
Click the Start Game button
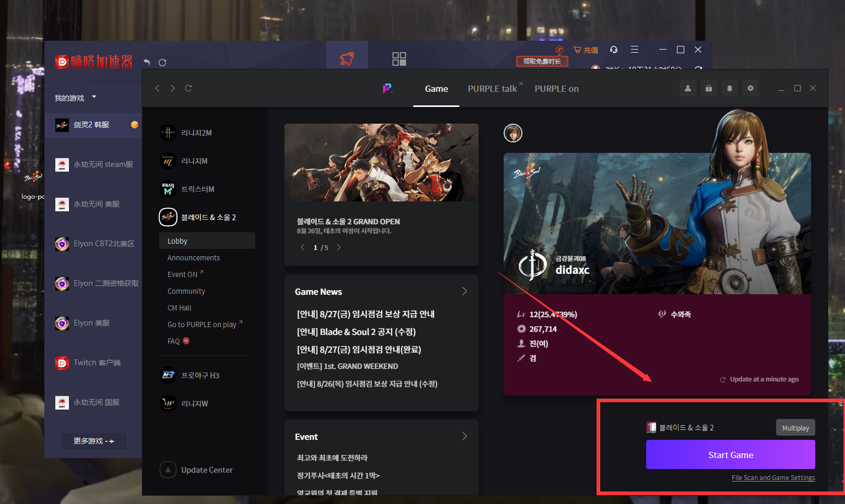click(x=731, y=454)
